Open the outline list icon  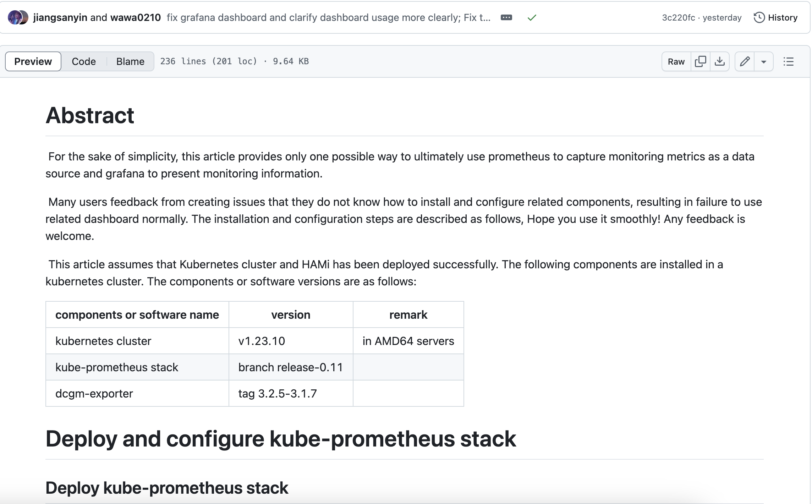(788, 61)
